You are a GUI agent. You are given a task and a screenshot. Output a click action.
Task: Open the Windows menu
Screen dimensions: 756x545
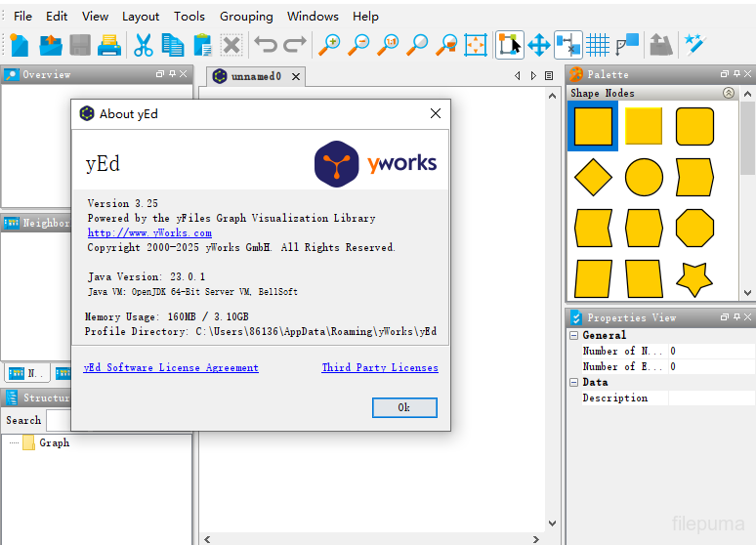click(x=313, y=17)
